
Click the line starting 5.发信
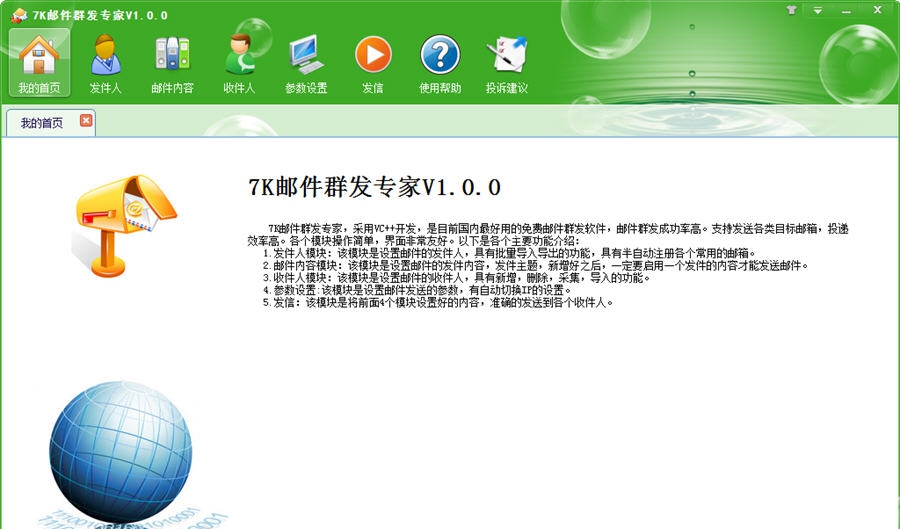click(x=438, y=302)
